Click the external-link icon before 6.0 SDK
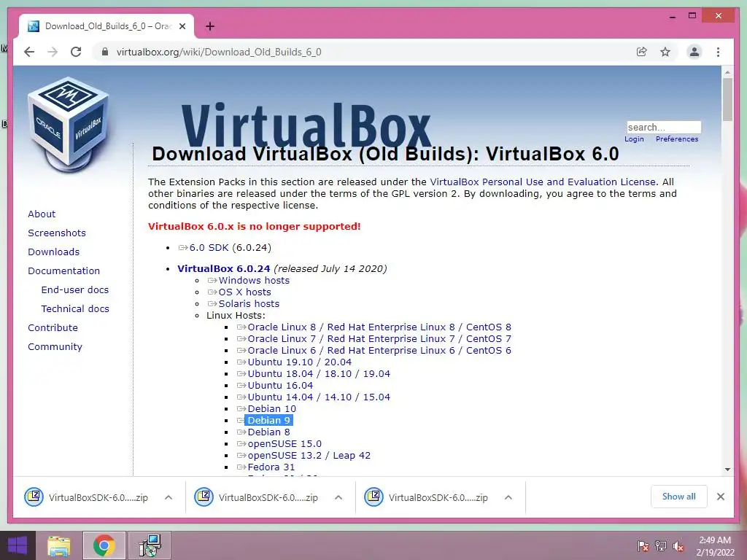This screenshot has height=560, width=747. [183, 248]
